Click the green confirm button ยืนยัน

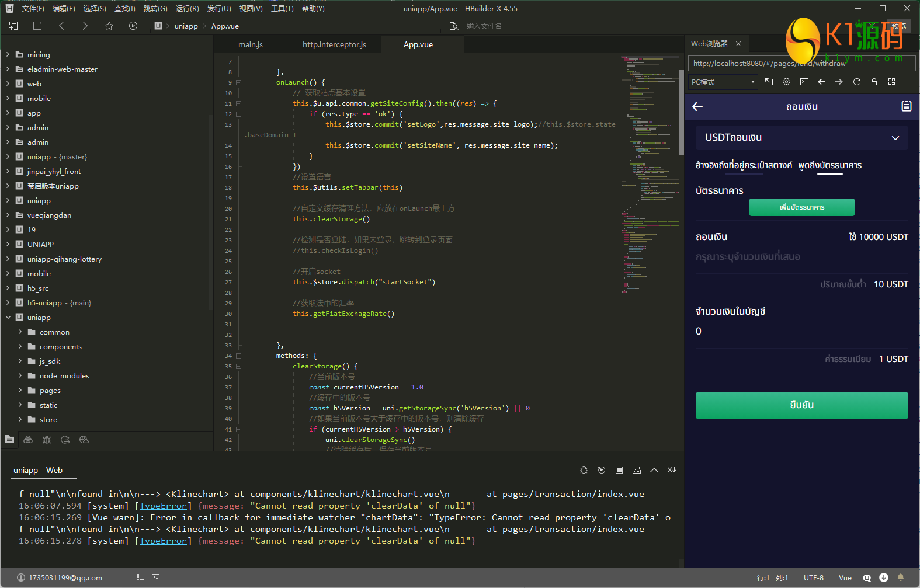tap(801, 405)
